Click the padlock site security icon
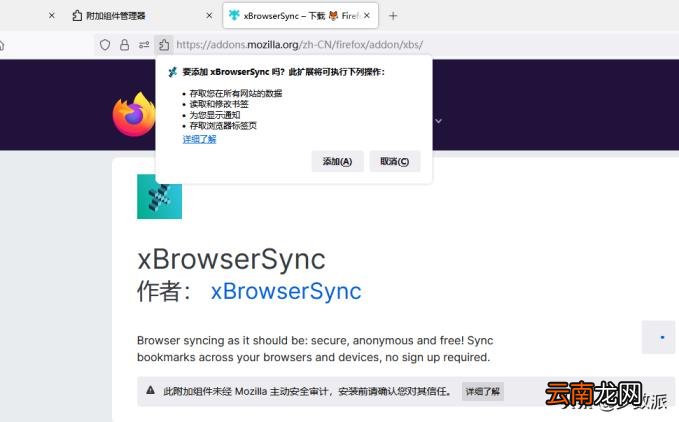This screenshot has height=422, width=679. click(x=124, y=45)
